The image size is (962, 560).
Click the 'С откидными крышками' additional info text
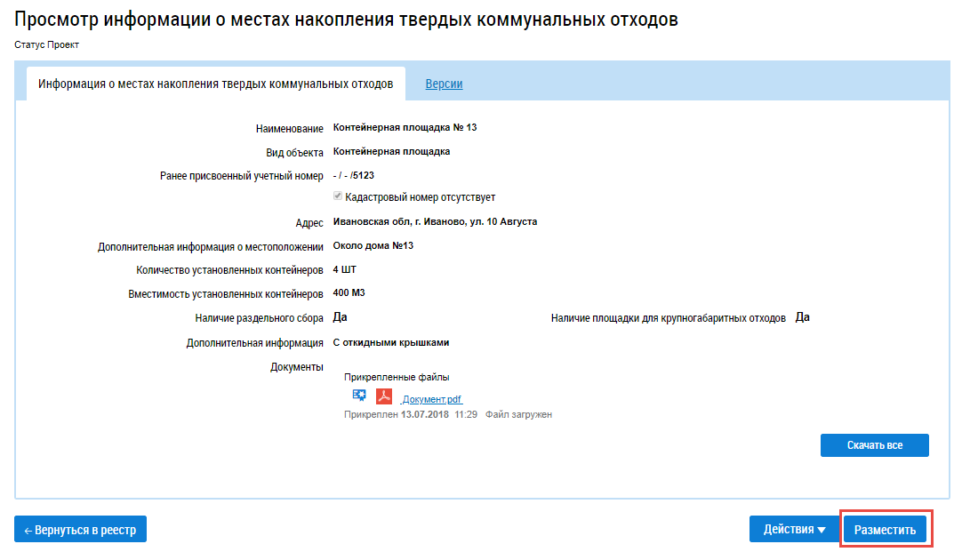[x=391, y=342]
